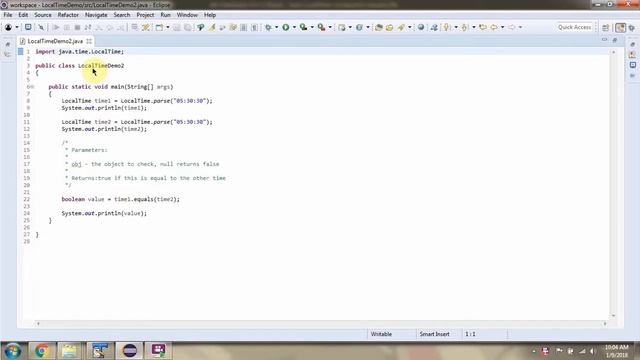Viewport: 640px width, 360px height.
Task: Click the globe web browser icon
Action: tap(421, 27)
